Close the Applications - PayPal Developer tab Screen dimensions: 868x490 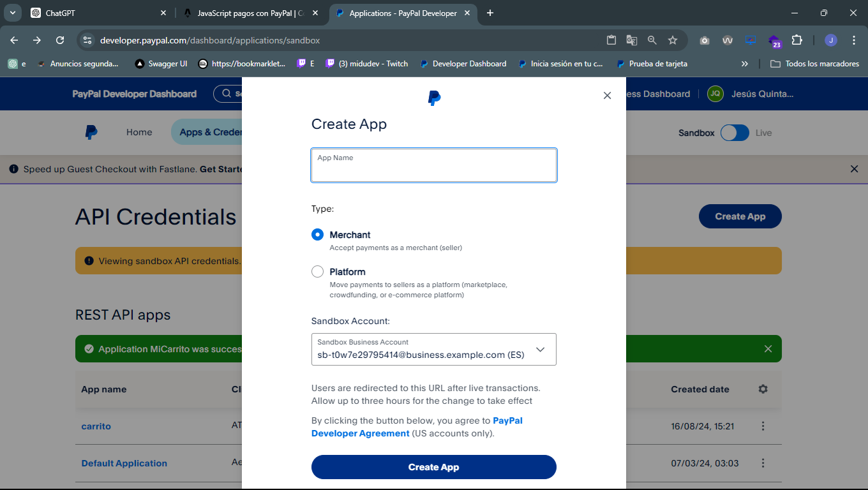[x=468, y=13]
